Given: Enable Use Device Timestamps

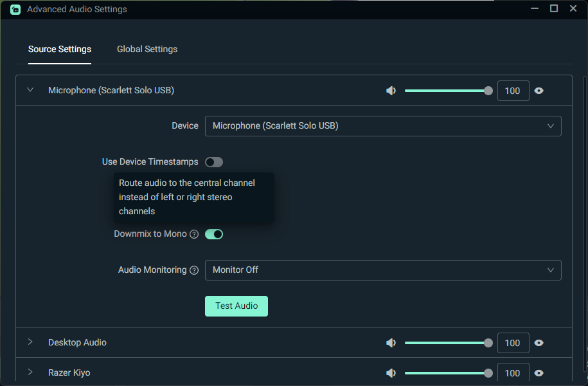Looking at the screenshot, I should click(x=213, y=161).
